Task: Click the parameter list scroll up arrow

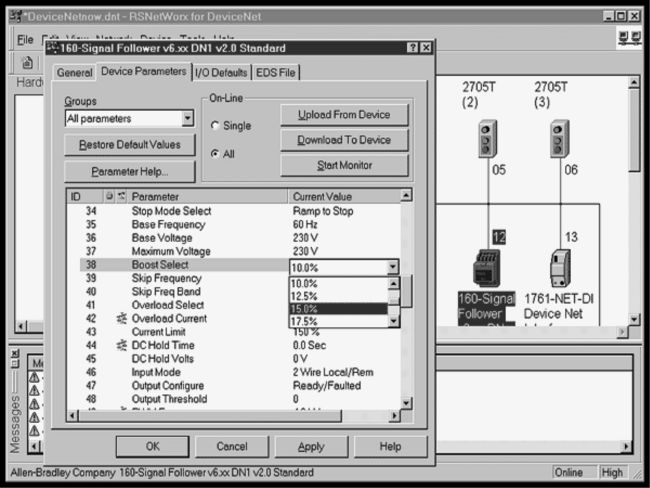Action: 407,195
